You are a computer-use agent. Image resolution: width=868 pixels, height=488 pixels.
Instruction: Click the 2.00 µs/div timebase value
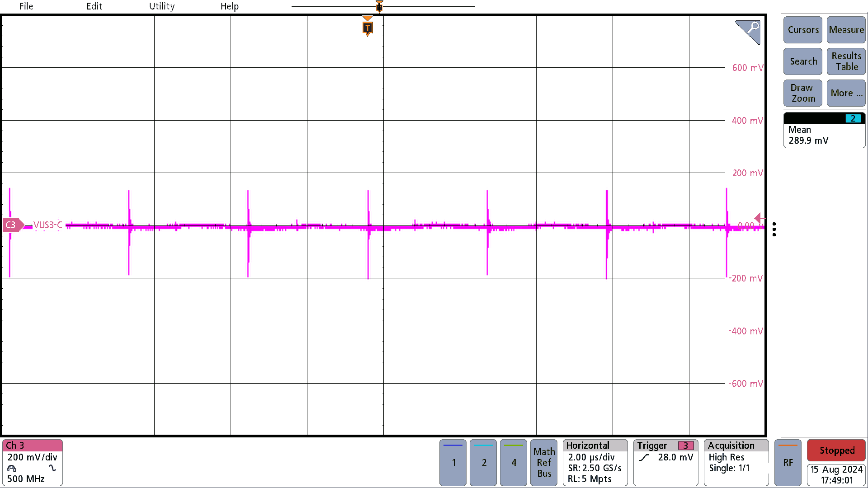coord(591,457)
